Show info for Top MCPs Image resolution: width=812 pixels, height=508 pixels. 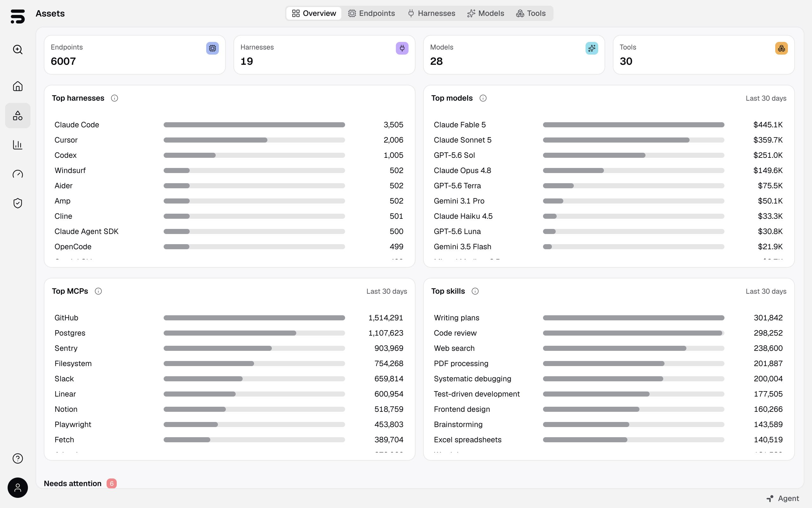[x=98, y=291]
